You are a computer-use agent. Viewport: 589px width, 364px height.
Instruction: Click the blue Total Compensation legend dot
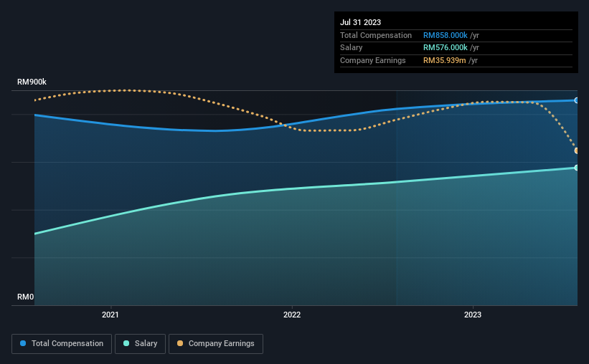[23, 343]
